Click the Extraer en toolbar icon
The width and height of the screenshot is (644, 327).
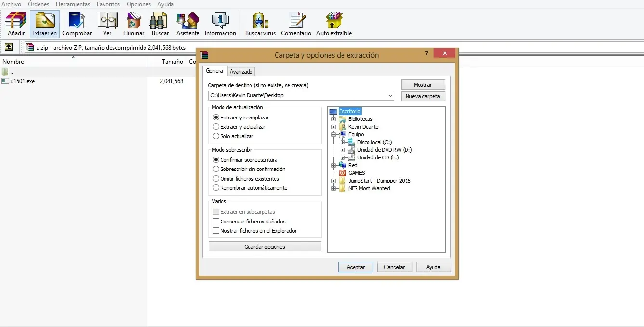45,21
